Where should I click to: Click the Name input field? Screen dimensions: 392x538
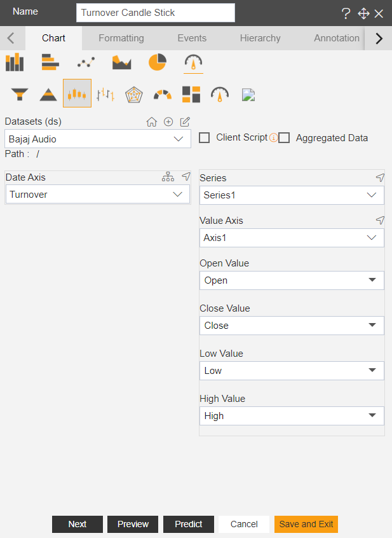coord(156,13)
